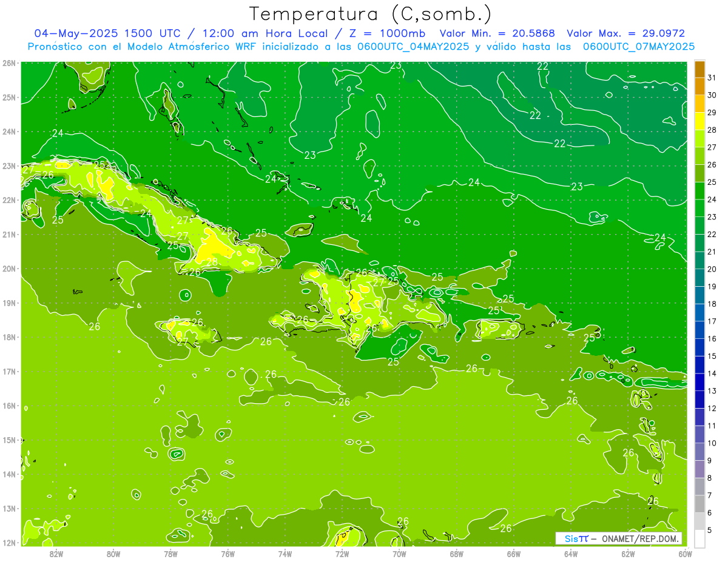Click the 18N latitude label
This screenshot has width=728, height=562.
[x=8, y=337]
